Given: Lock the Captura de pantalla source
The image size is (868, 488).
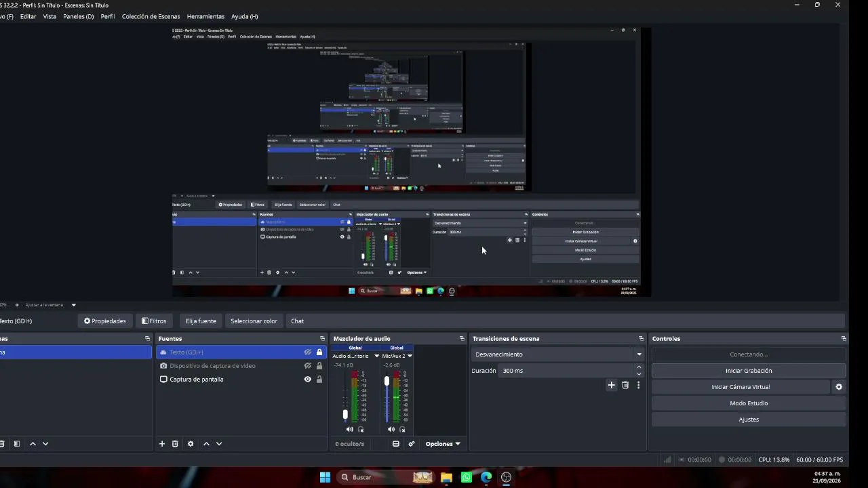Looking at the screenshot, I should tap(319, 380).
